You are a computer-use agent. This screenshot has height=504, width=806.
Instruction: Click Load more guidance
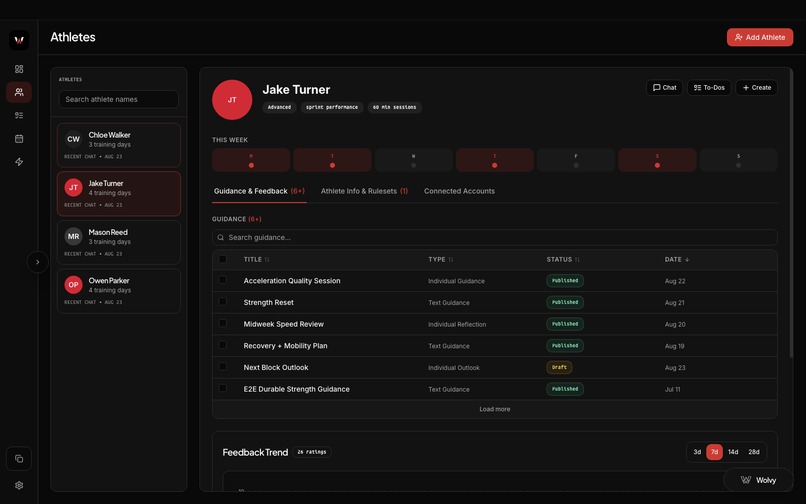494,409
